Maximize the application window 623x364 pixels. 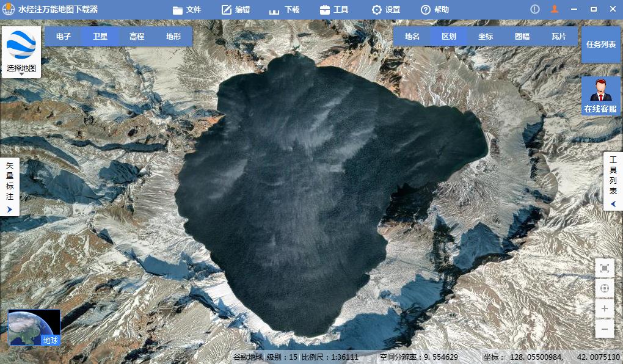tap(594, 9)
